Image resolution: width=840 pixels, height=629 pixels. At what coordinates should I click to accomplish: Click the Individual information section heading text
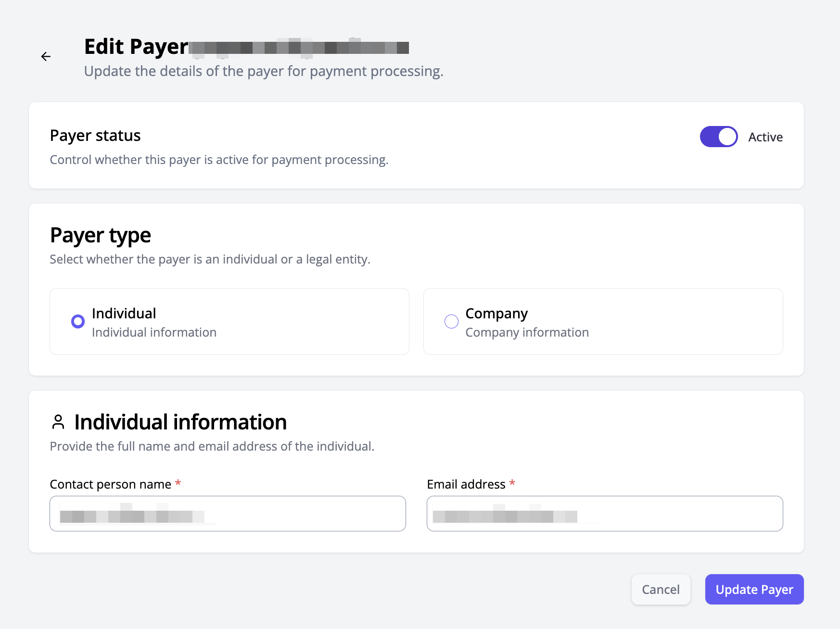coord(180,422)
